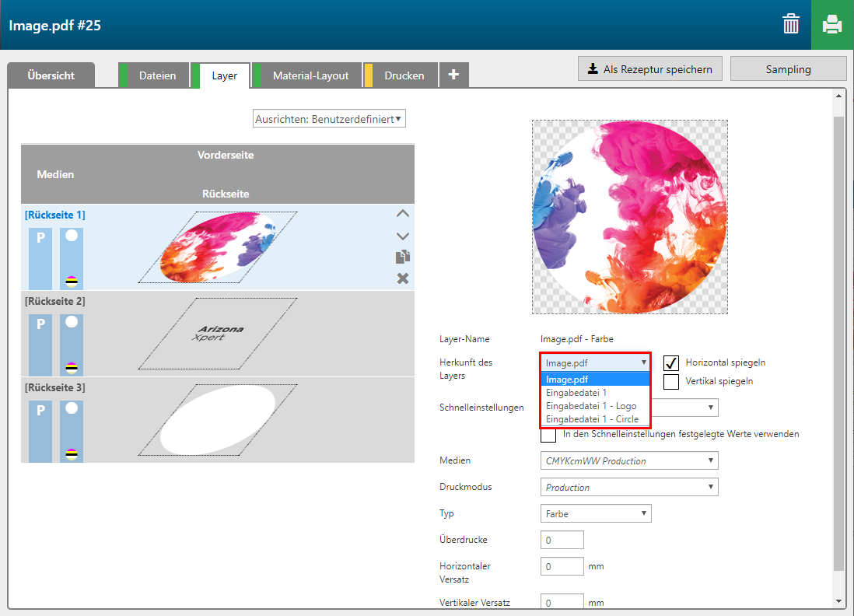Click the green printer icon
This screenshot has width=854, height=616.
832,25
